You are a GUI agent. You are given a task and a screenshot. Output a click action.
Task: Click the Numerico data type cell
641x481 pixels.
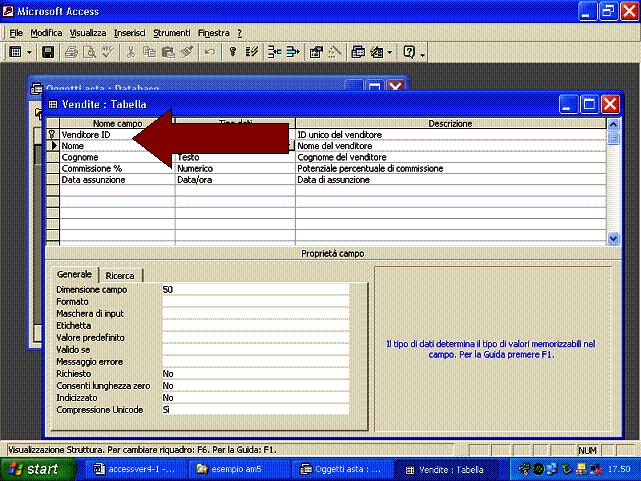[x=235, y=168]
